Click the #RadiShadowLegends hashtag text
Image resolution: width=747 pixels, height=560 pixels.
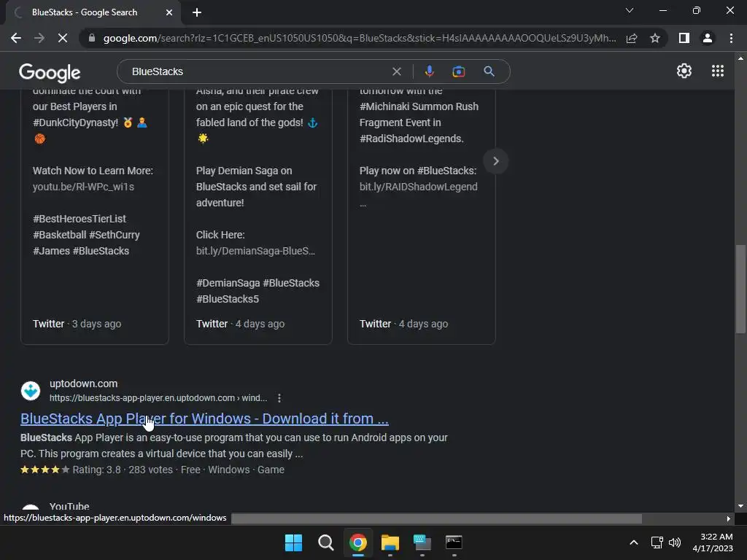[411, 139]
